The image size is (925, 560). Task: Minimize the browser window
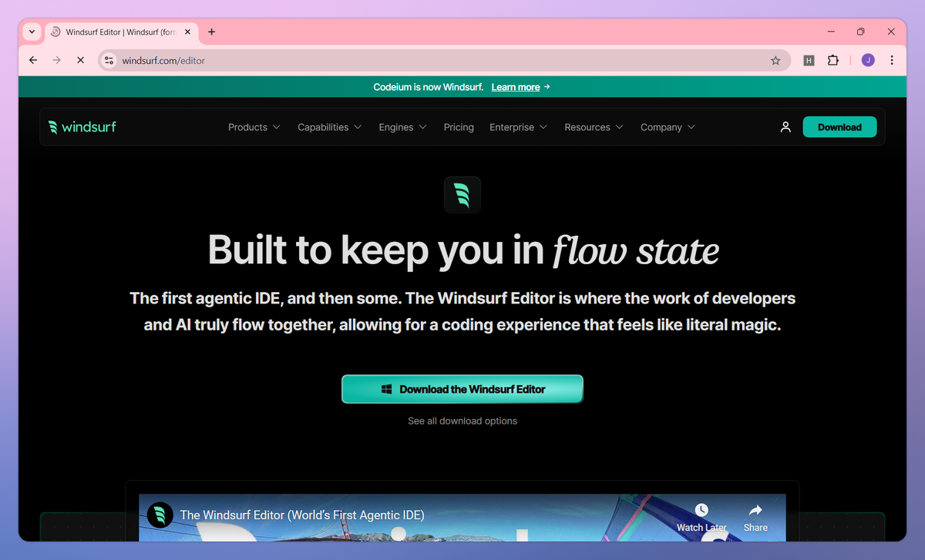point(831,32)
